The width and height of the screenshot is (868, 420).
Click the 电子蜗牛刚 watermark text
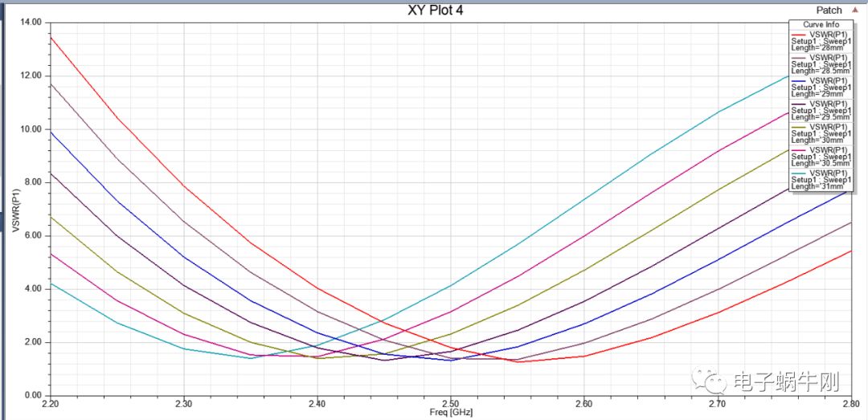(772, 379)
